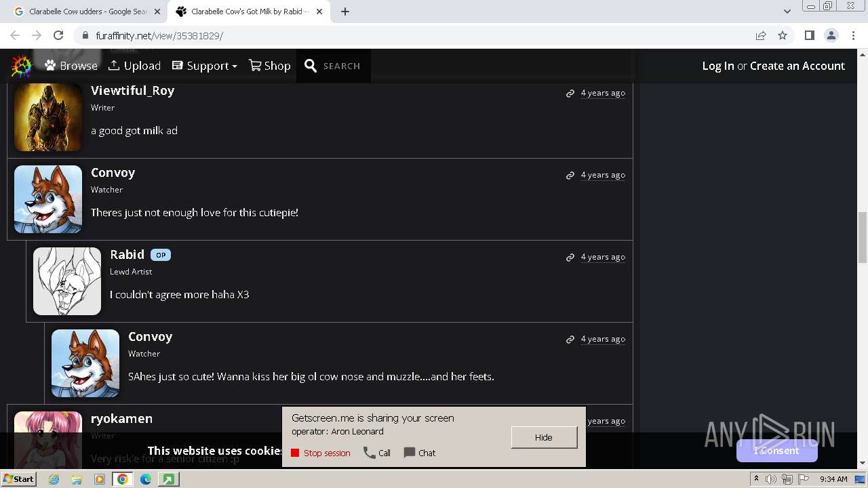Screen dimensions: 868x488
Task: Expand the Support dropdown menu
Action: click(204, 66)
